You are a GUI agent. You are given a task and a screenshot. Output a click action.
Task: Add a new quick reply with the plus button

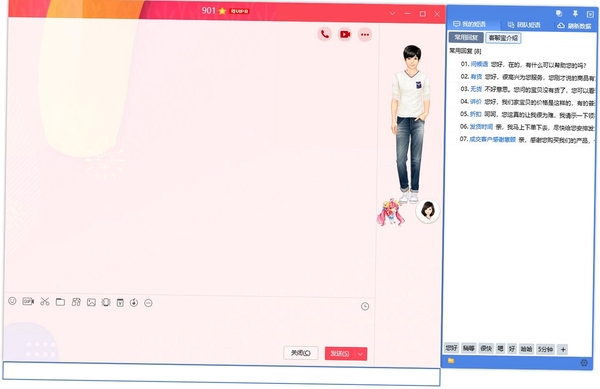click(562, 349)
